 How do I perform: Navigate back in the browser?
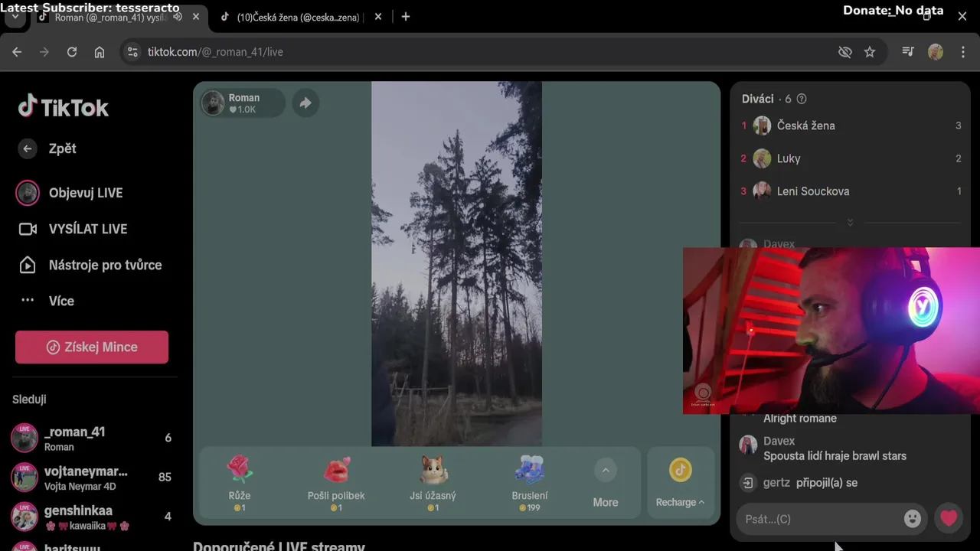click(17, 52)
